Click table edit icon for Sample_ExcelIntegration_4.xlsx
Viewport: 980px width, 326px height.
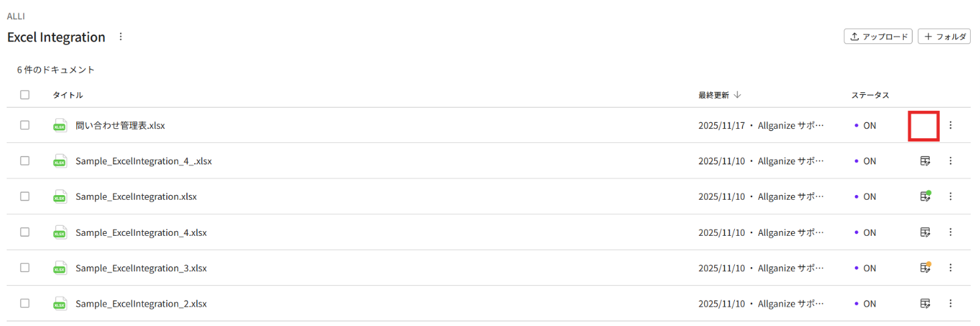925,232
